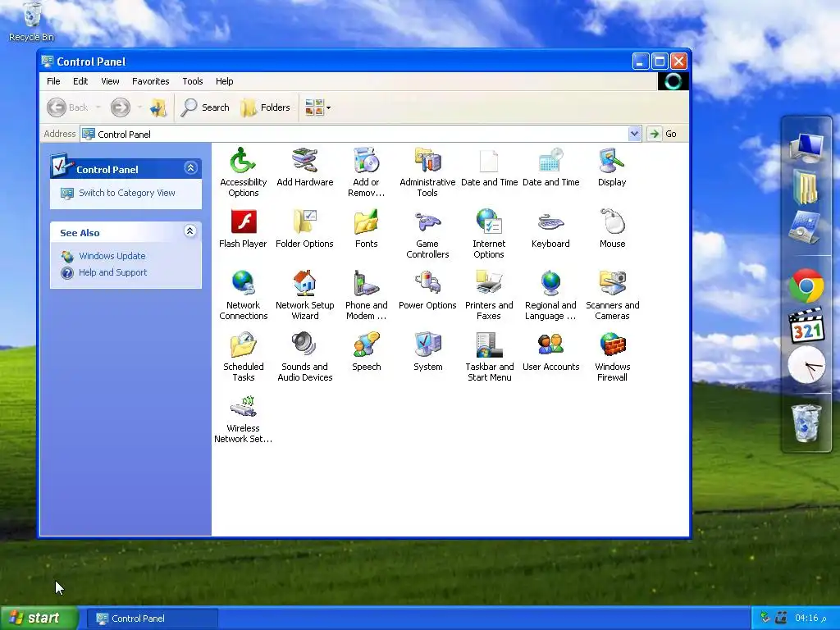Open the View menu
The width and height of the screenshot is (840, 630).
[x=110, y=81]
